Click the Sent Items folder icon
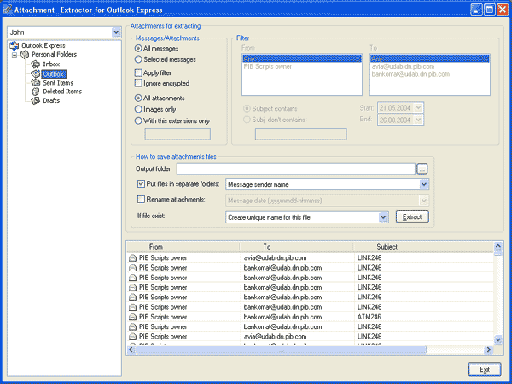512x384 pixels. (35, 83)
